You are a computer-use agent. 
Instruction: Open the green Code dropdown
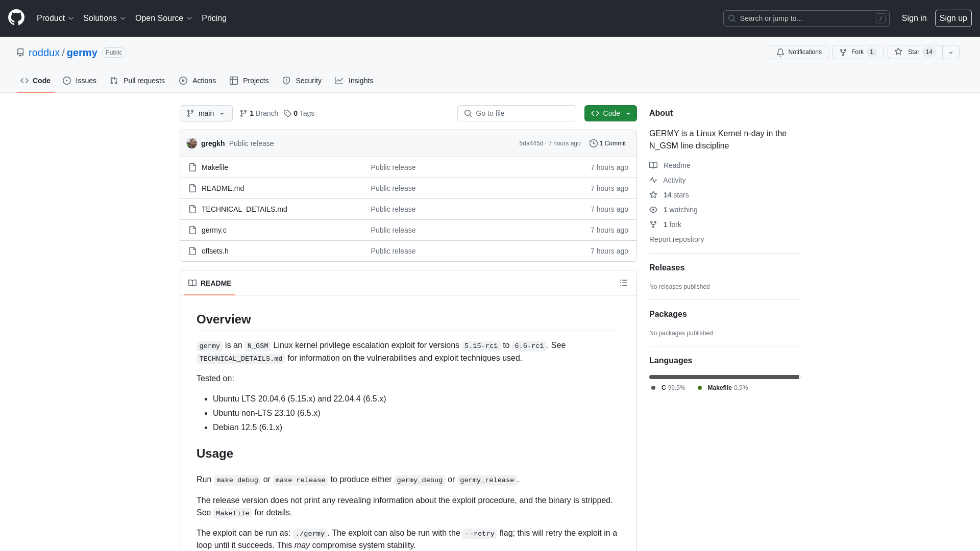[x=610, y=113]
